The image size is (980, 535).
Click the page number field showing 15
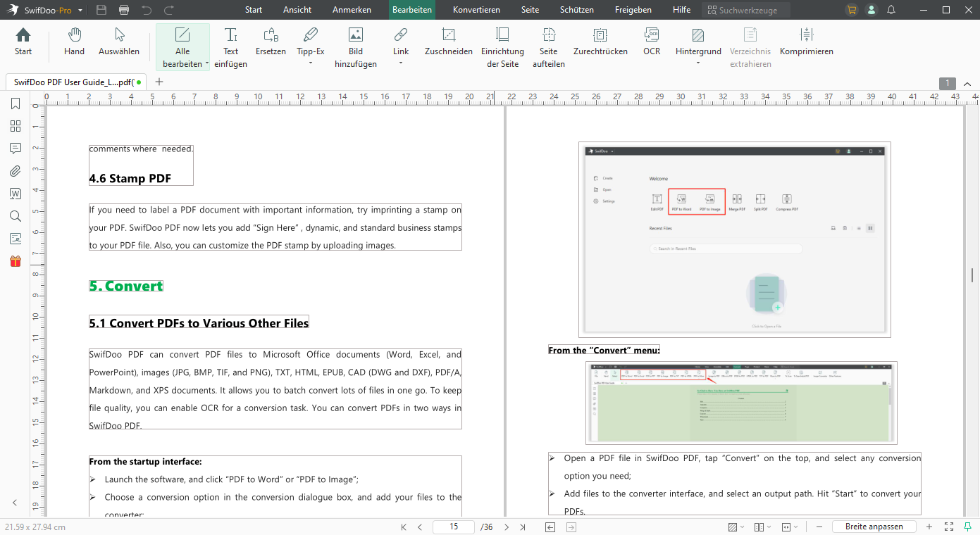tap(453, 527)
